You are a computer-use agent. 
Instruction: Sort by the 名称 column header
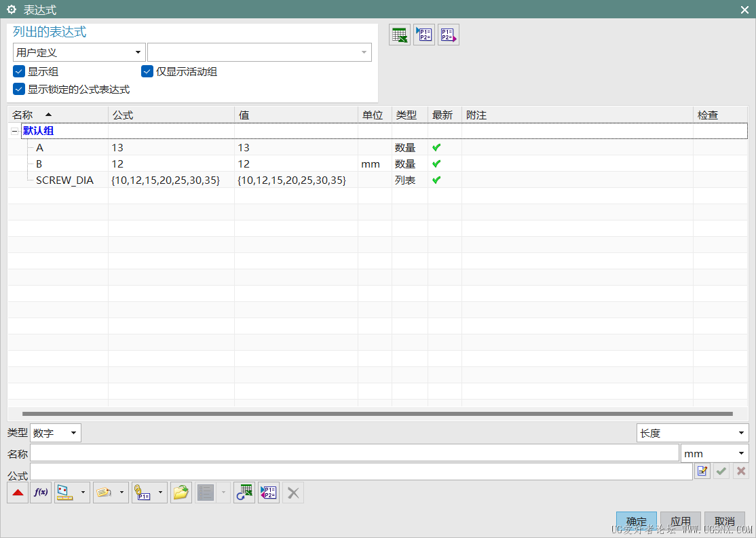click(58, 115)
